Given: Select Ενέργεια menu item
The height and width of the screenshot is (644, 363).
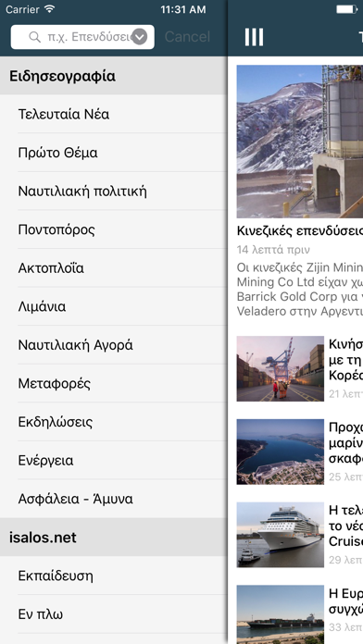Looking at the screenshot, I should [113, 461].
